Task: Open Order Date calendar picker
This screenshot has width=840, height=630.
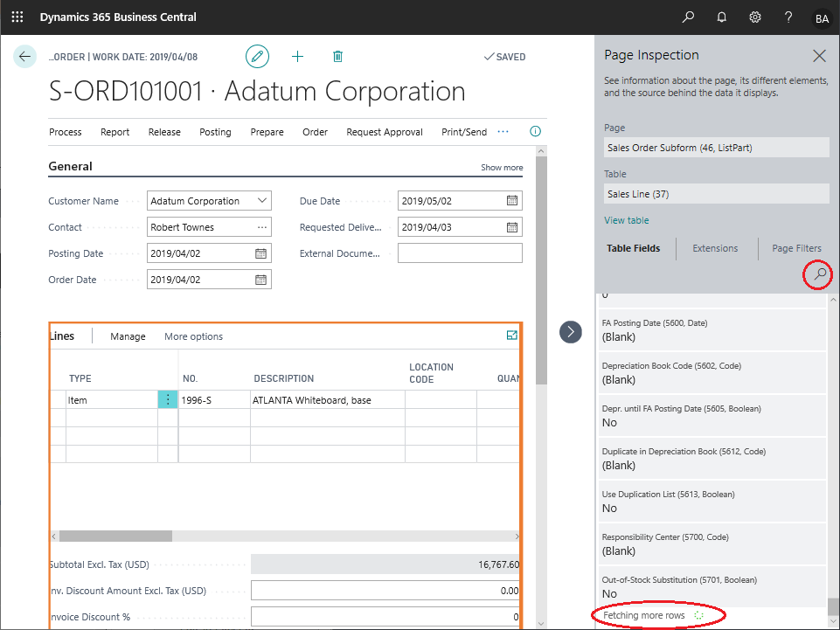Action: [260, 280]
